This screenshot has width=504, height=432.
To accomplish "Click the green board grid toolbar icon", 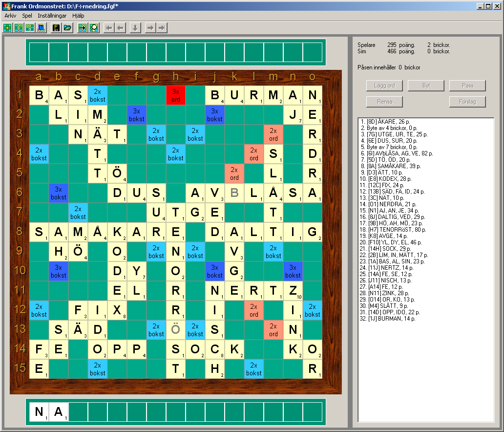I will [7, 28].
